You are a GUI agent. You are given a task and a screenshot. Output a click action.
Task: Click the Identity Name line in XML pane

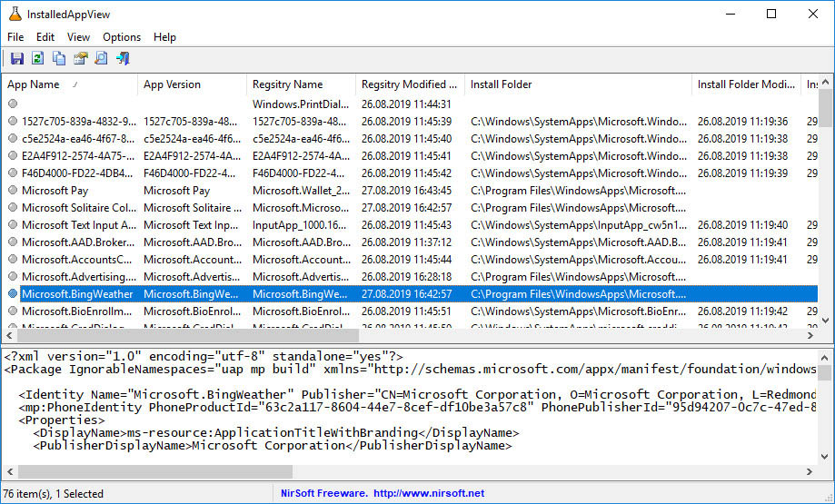pos(418,395)
